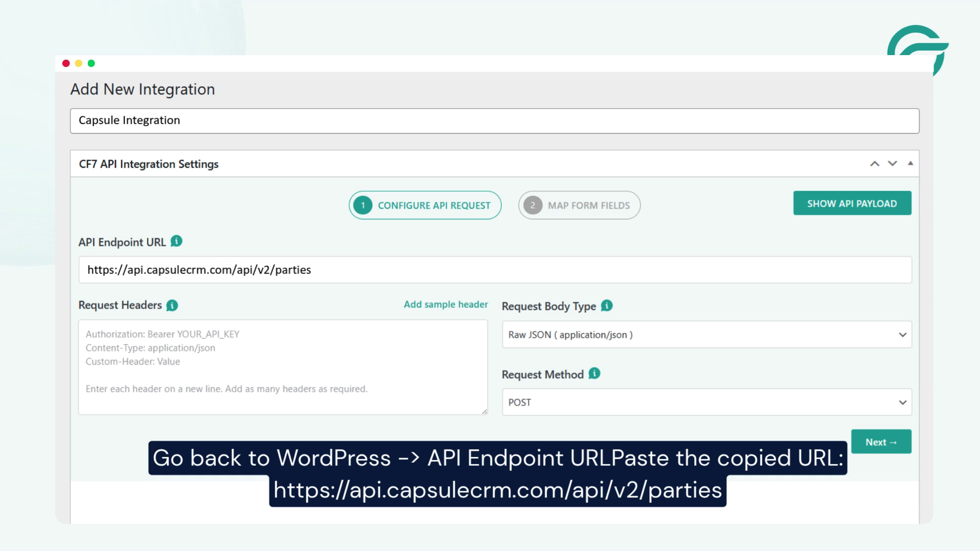Screen dimensions: 980x551
Task: Click the CF7 API Integration Settings title
Action: [x=149, y=164]
